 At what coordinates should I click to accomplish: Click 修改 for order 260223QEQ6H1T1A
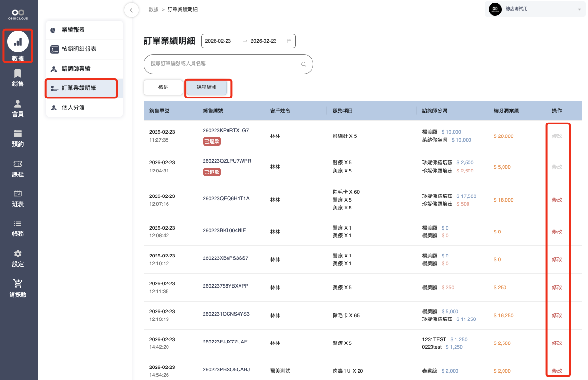point(557,200)
